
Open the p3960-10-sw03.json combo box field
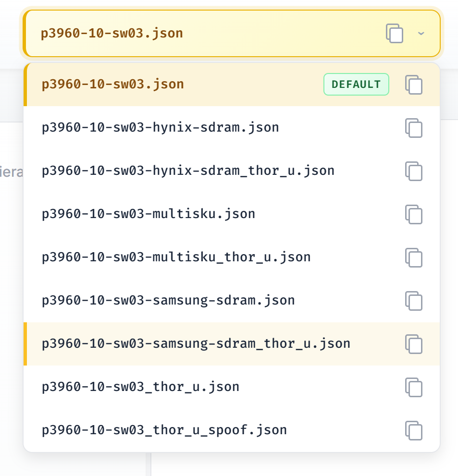pyautogui.click(x=232, y=34)
